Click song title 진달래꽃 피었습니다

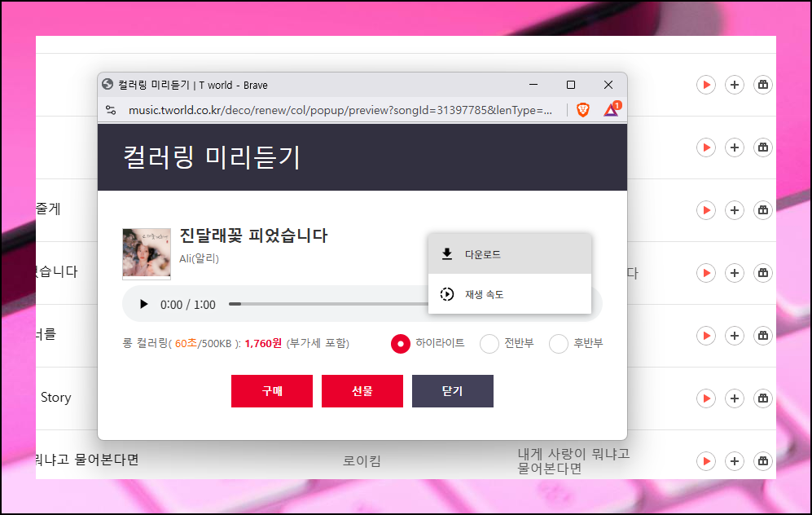coord(253,235)
